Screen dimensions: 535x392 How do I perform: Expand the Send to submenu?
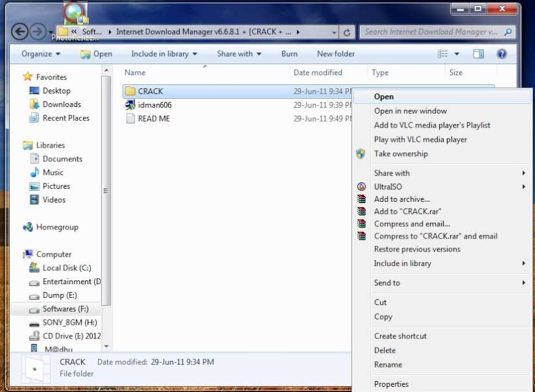(523, 282)
